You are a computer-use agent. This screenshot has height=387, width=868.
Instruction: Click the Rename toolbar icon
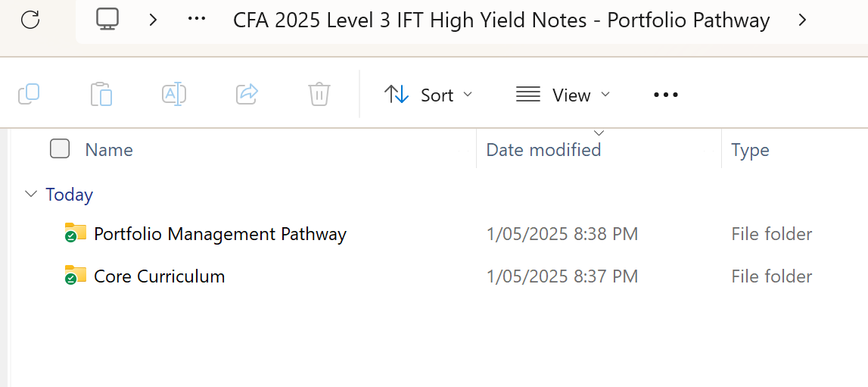tap(174, 95)
